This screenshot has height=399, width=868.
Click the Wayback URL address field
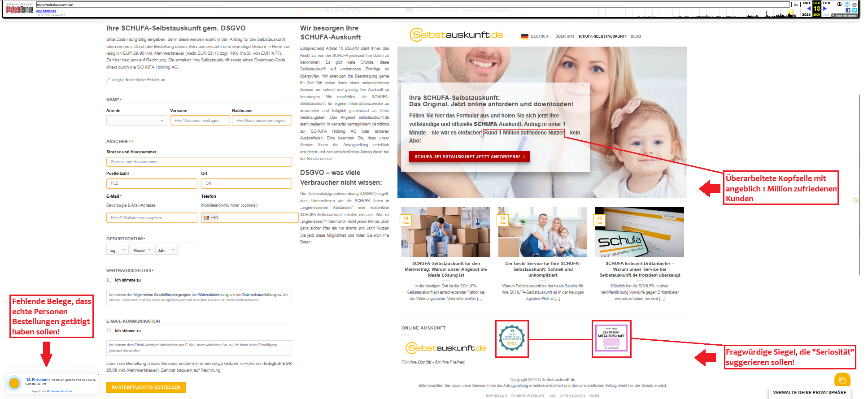pos(413,4)
